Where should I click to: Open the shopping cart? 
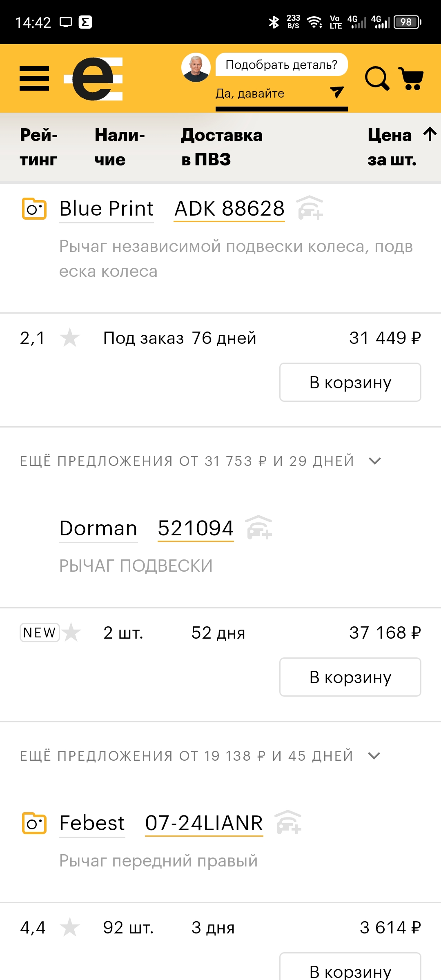pyautogui.click(x=411, y=78)
